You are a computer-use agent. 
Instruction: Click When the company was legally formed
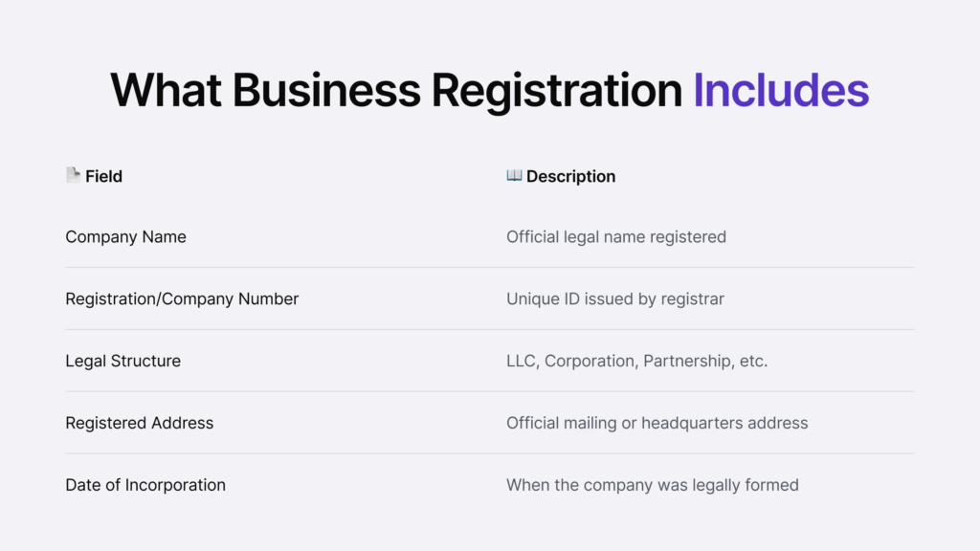click(x=653, y=485)
